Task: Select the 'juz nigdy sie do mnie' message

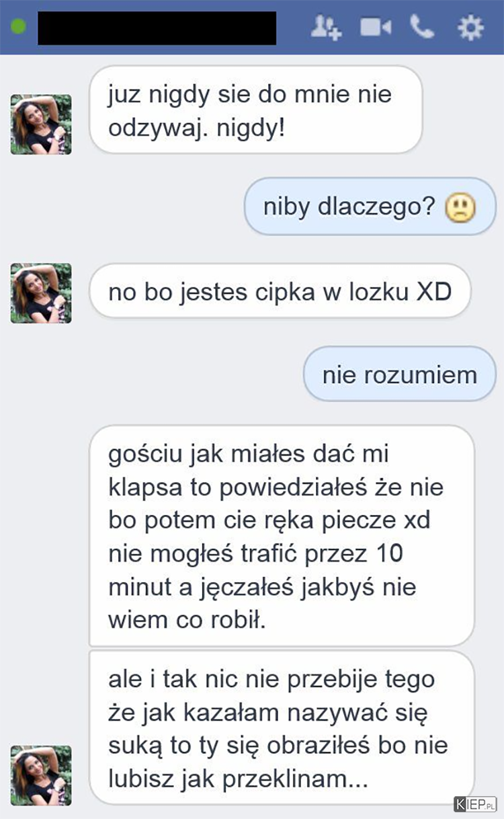Action: (x=255, y=110)
